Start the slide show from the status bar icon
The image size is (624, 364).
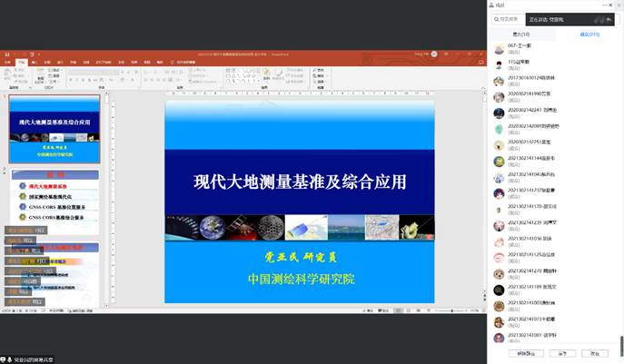coord(428,310)
